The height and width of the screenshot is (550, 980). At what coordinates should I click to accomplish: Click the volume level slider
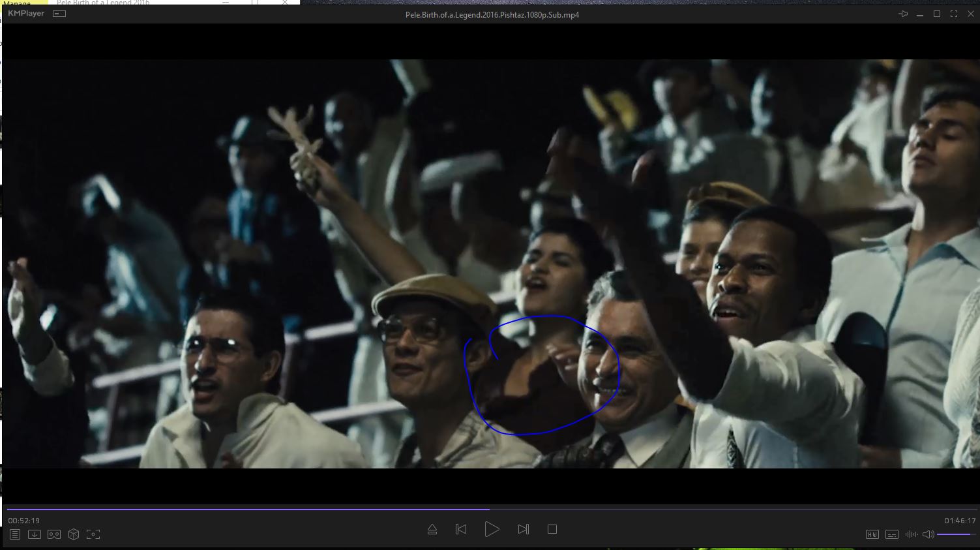[957, 534]
